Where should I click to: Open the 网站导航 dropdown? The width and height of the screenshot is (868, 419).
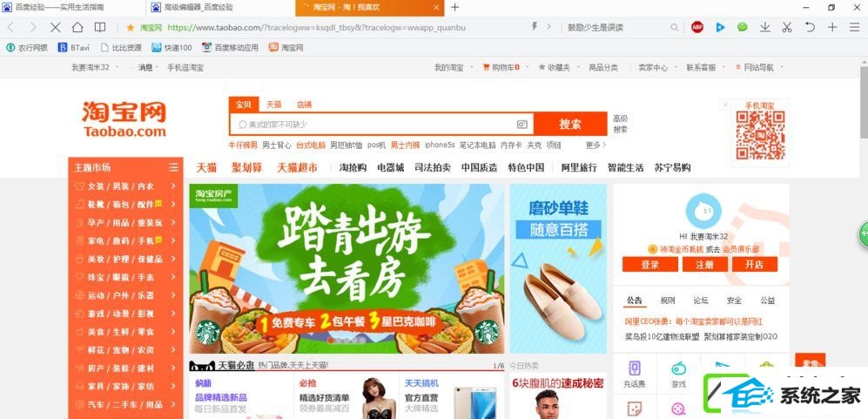[x=761, y=68]
